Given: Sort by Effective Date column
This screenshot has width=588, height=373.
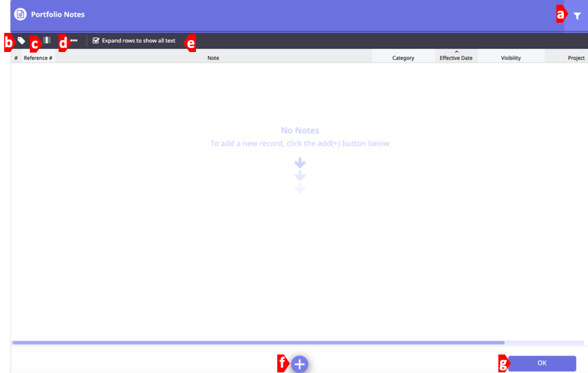Looking at the screenshot, I should [x=456, y=58].
